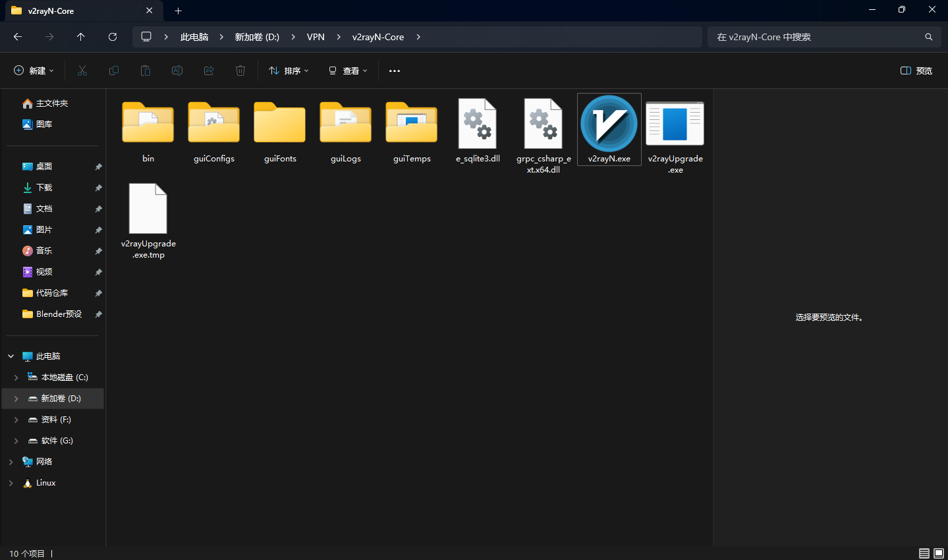948x560 pixels.
Task: Navigate to 此电脑 breadcrumb
Action: click(x=194, y=37)
